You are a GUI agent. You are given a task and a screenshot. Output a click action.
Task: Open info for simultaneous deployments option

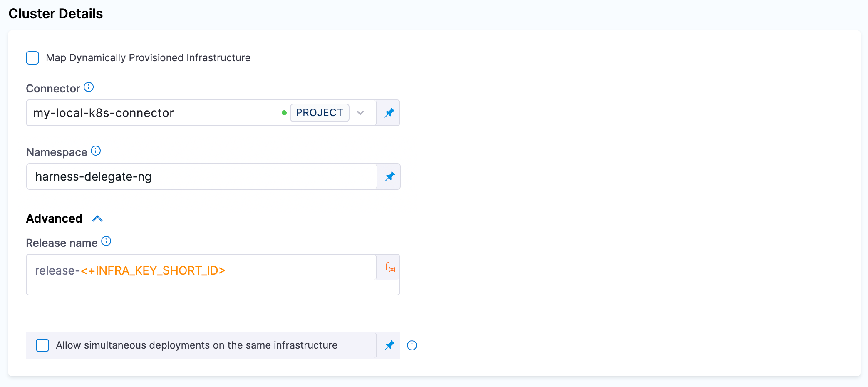(x=412, y=345)
